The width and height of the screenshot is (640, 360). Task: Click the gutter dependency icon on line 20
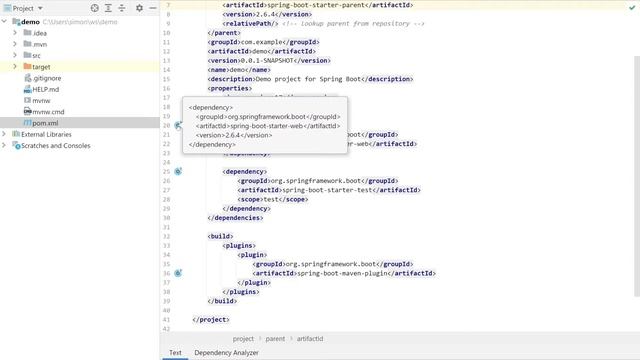(178, 125)
